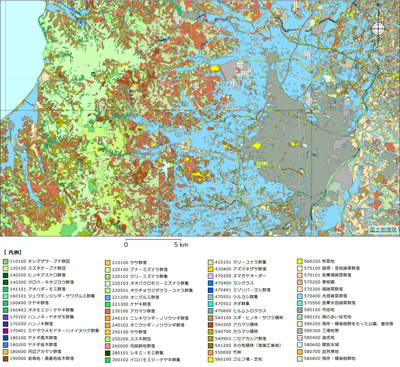This screenshot has width=400, height=367.
Task: Pick the purple 170102 legend swatch
Action: [5, 317]
